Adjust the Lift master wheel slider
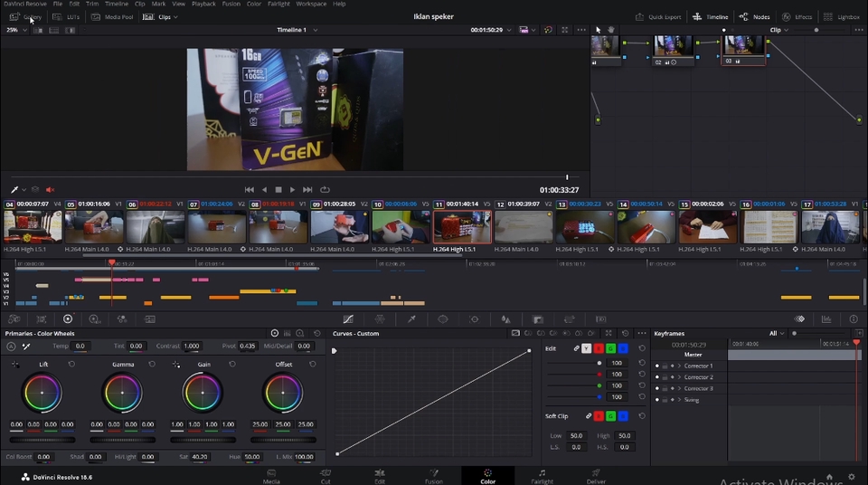Viewport: 868px width, 485px height. pos(42,440)
